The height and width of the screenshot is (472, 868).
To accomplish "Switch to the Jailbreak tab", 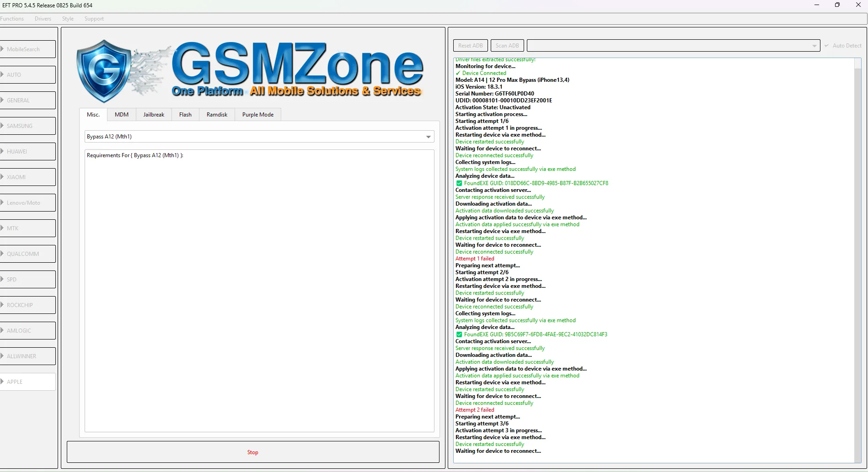I will 154,115.
